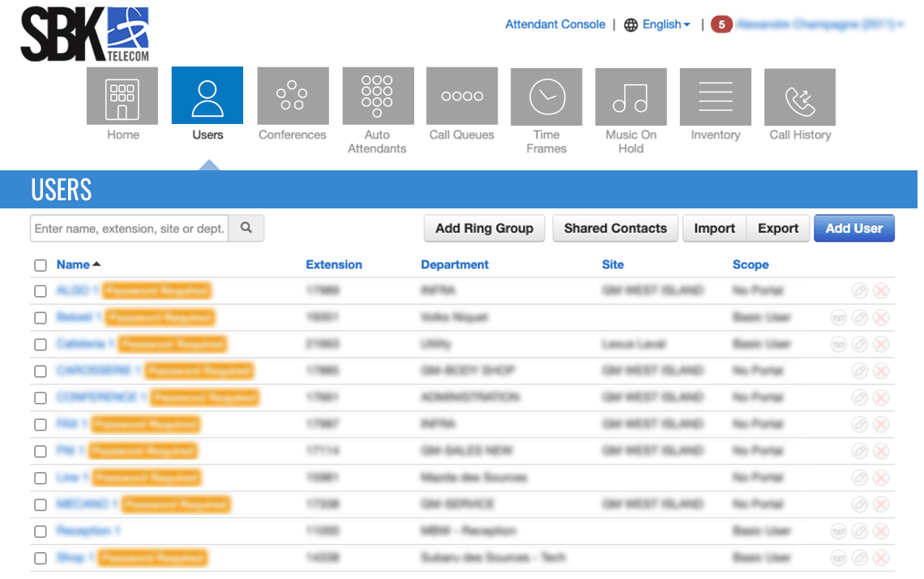
Task: Switch to the Users tab
Action: [x=207, y=105]
